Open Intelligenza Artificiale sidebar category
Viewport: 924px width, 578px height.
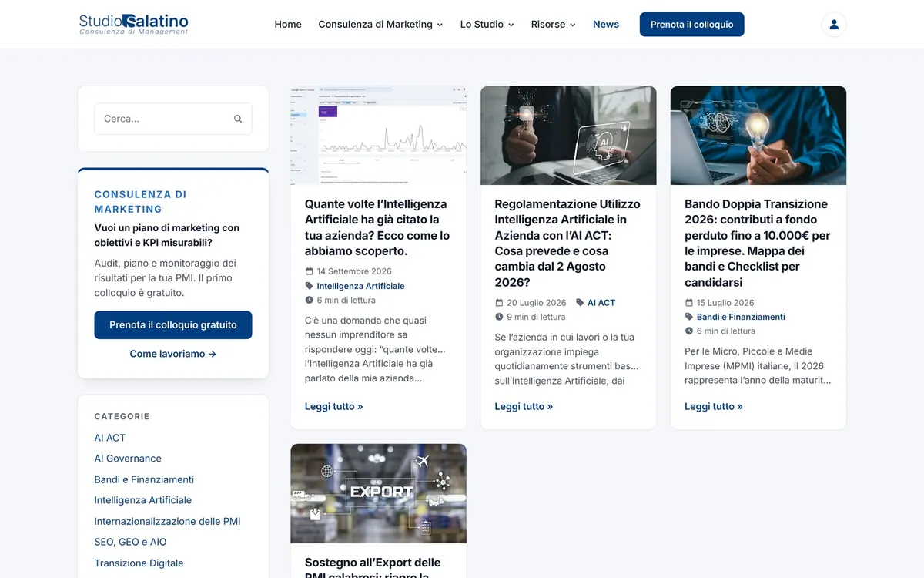(x=143, y=500)
